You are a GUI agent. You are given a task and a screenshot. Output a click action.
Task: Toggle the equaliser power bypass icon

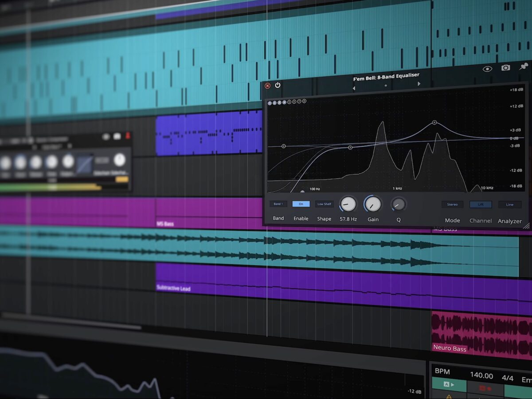278,85
